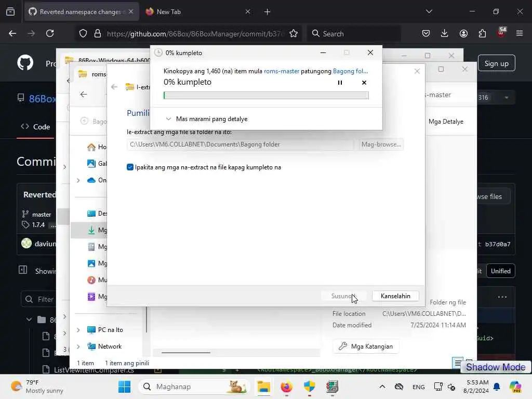The width and height of the screenshot is (532, 399).
Task: Bookmark this page with the star
Action: point(294,33)
